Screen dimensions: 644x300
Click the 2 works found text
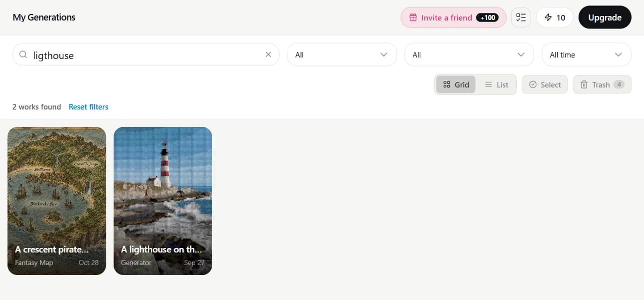click(x=36, y=106)
